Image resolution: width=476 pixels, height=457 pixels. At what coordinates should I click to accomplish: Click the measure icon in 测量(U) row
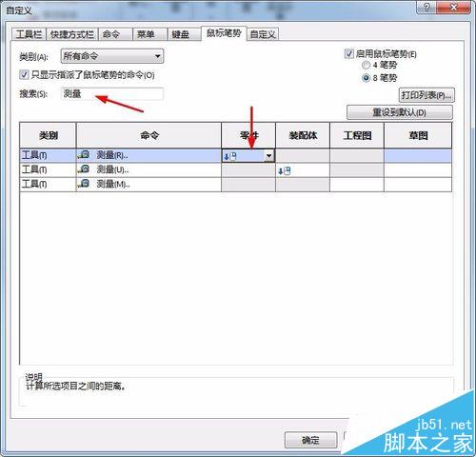point(84,169)
